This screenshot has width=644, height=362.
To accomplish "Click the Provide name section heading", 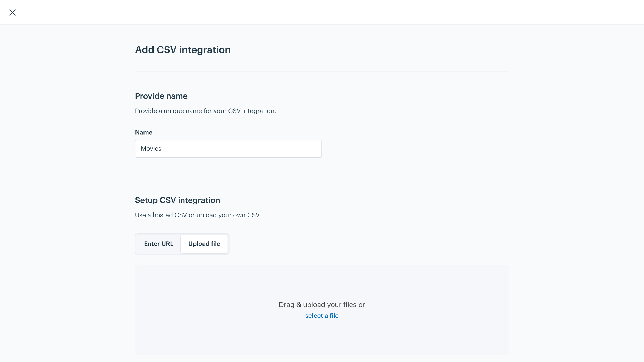I will pyautogui.click(x=161, y=96).
